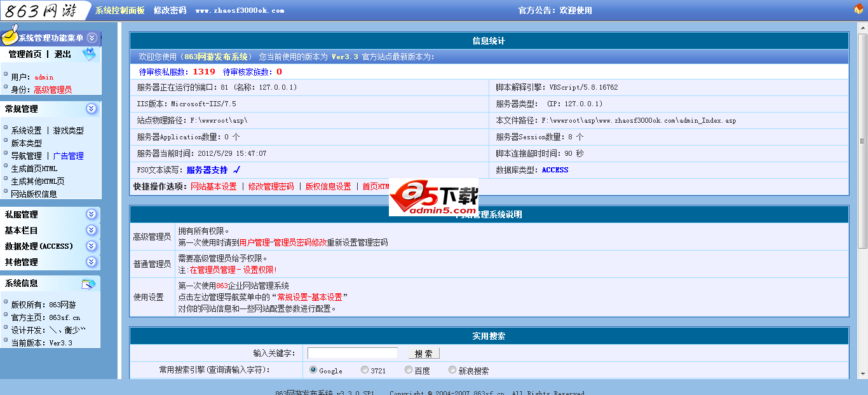Click the icon beside 退出
868x395 pixels.
(x=89, y=55)
